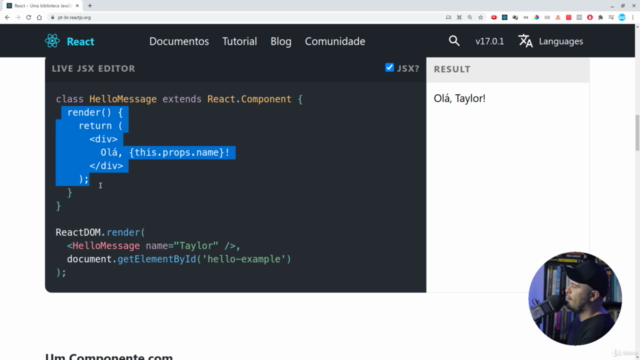Open Tutorial in navigation bar

tap(240, 41)
